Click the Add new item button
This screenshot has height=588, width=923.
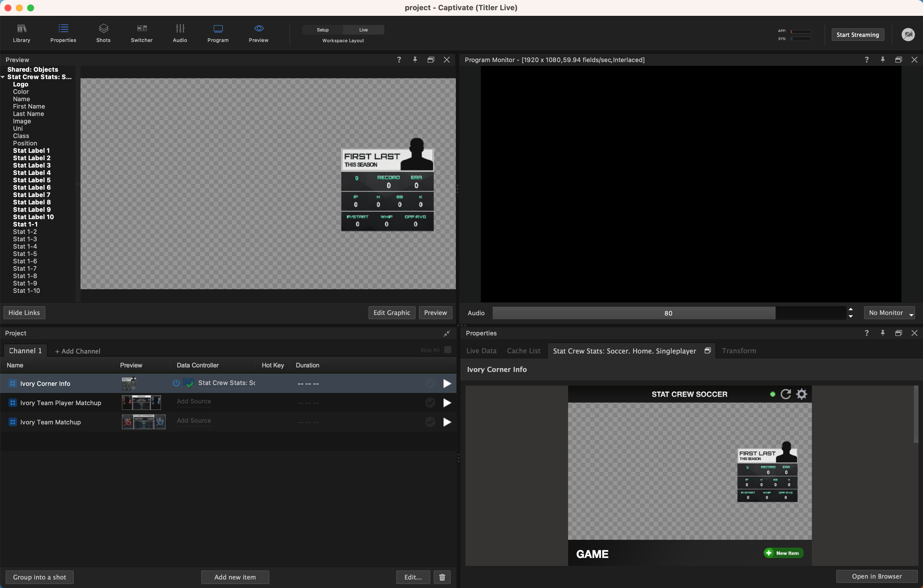(235, 577)
